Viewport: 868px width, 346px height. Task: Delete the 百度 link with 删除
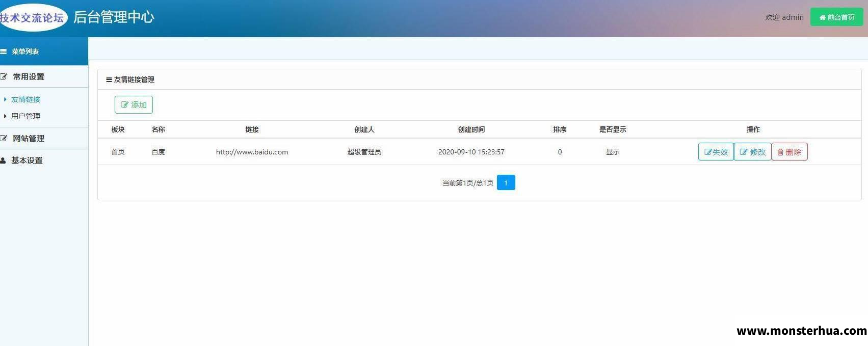[x=789, y=152]
